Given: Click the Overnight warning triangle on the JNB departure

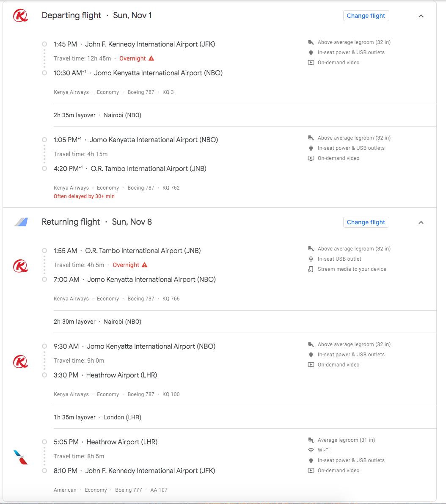Looking at the screenshot, I should (x=145, y=265).
